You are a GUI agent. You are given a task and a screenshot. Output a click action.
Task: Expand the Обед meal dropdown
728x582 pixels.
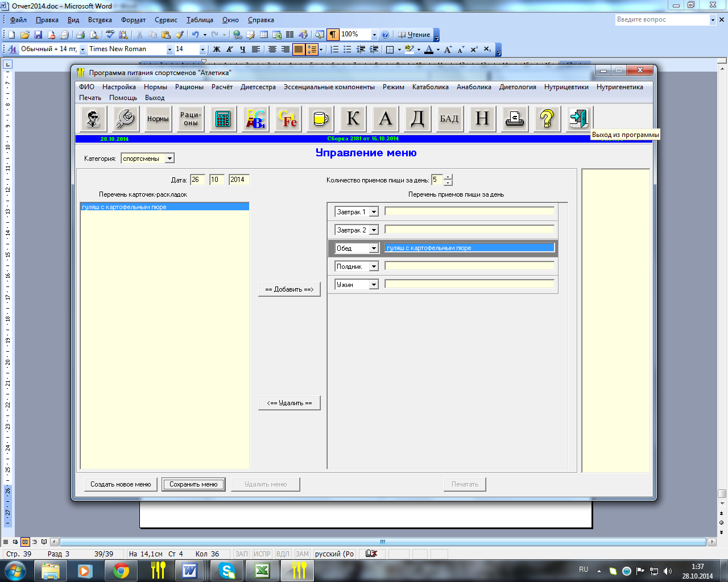click(x=374, y=248)
